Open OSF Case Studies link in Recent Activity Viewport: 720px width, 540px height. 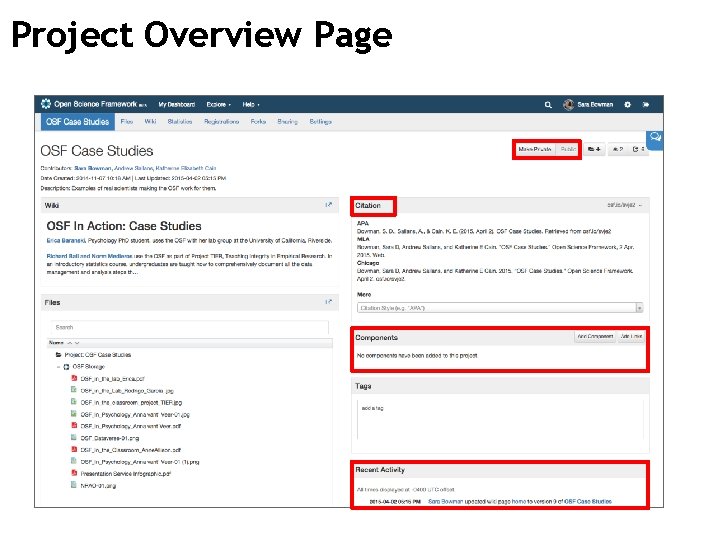coord(588,501)
